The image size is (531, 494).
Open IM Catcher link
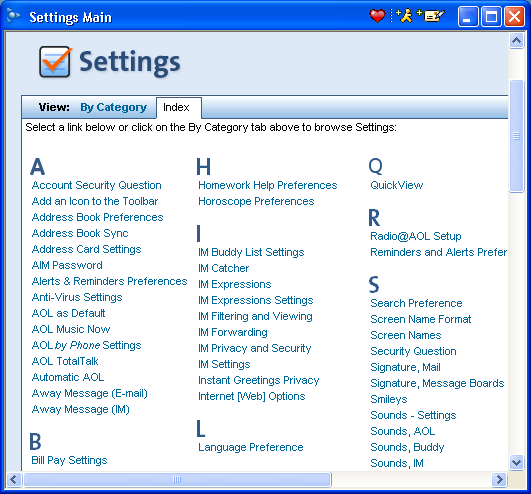click(224, 268)
